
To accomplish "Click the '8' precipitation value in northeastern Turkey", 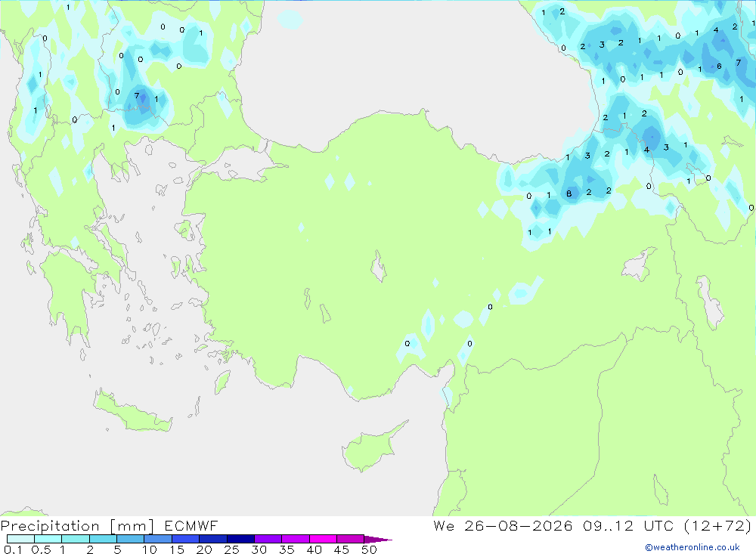I will [x=569, y=193].
